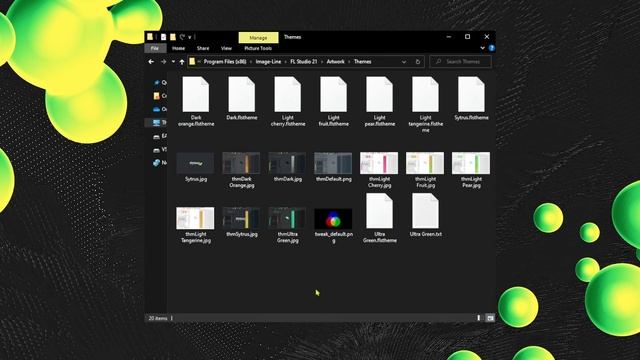Expand the address bar history dropdown
Screen dimensions: 640x360
pyautogui.click(x=404, y=62)
